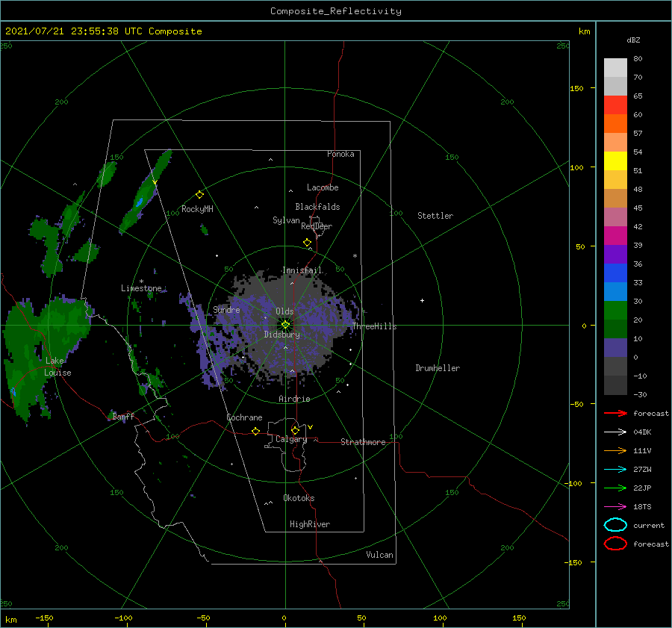This screenshot has height=628, width=672.
Task: Click the asterisk marker east of Innisfail
Action: pos(355,256)
